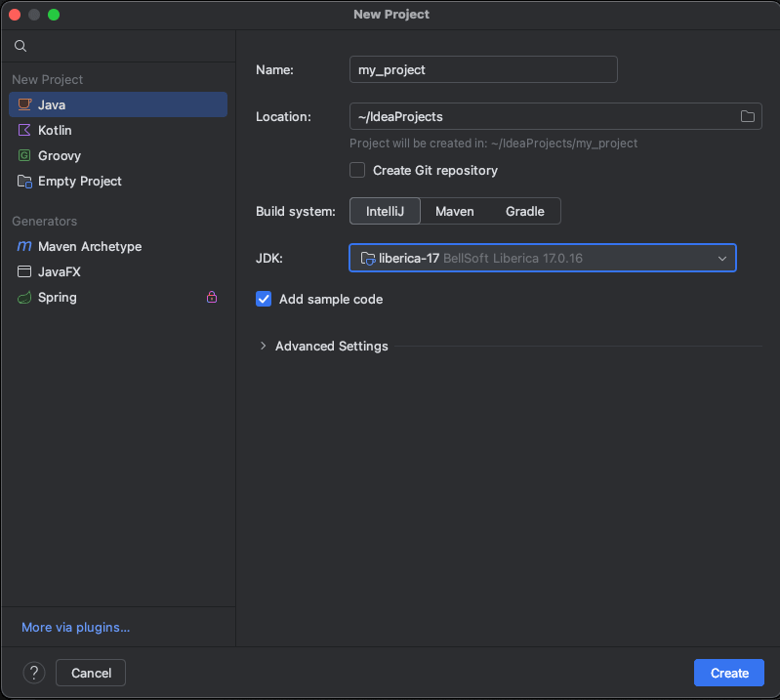Close the New Project window
Image resolution: width=780 pixels, height=700 pixels.
(x=15, y=15)
